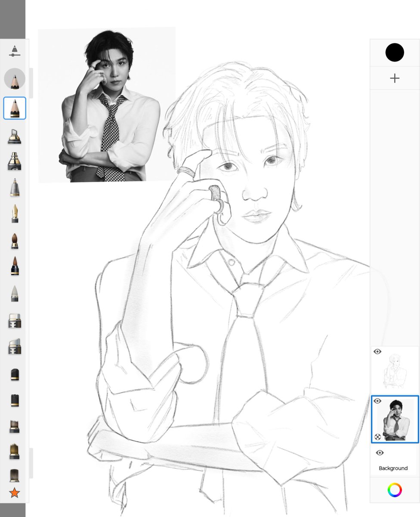This screenshot has height=517, width=420.
Task: Open the color wheel editor
Action: (395, 490)
